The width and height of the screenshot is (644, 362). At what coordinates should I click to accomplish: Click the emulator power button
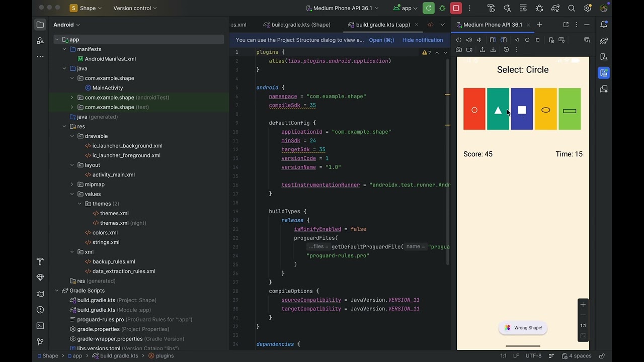click(459, 40)
